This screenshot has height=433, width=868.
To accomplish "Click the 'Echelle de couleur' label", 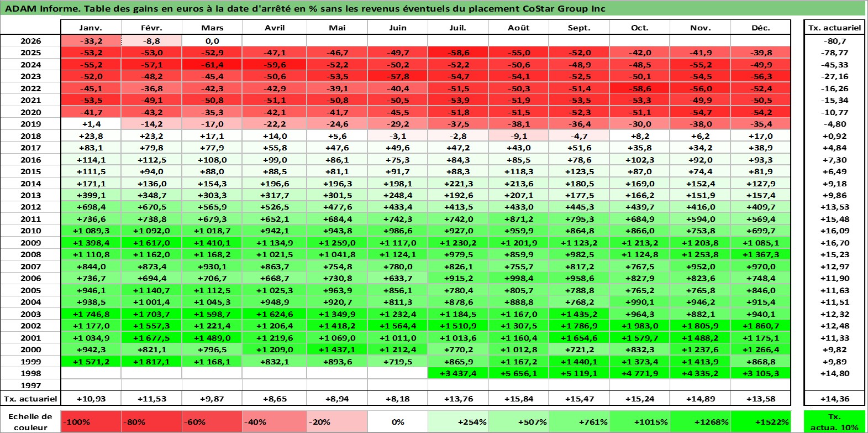I will point(30,422).
